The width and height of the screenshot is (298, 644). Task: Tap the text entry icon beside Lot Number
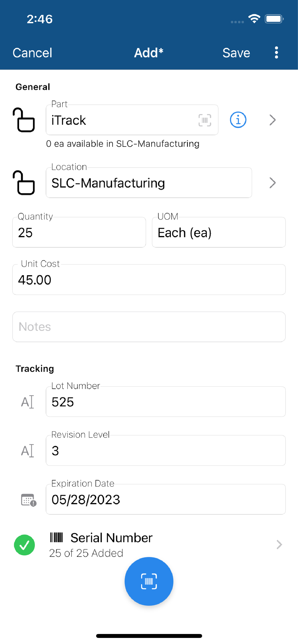click(27, 402)
